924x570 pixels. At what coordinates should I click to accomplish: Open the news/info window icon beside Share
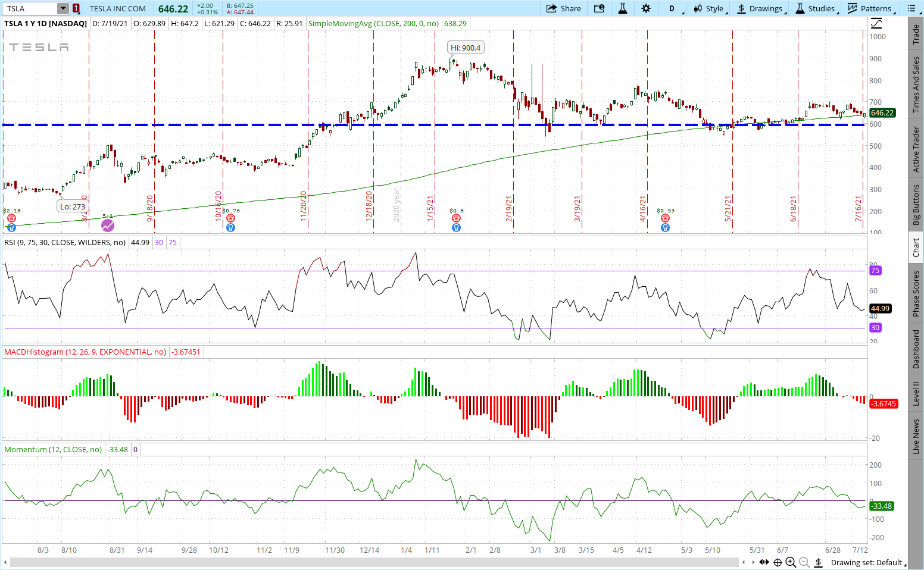(x=599, y=8)
